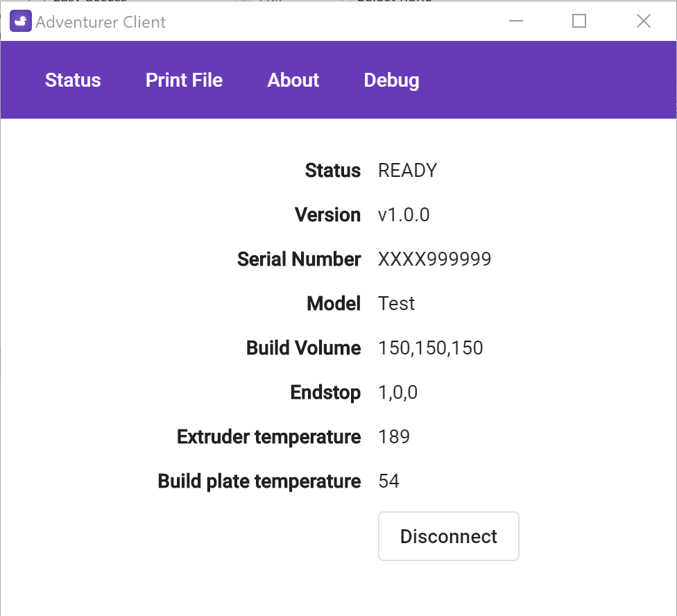Screen dimensions: 677x616
Task: Click the READY status value
Action: coord(408,171)
